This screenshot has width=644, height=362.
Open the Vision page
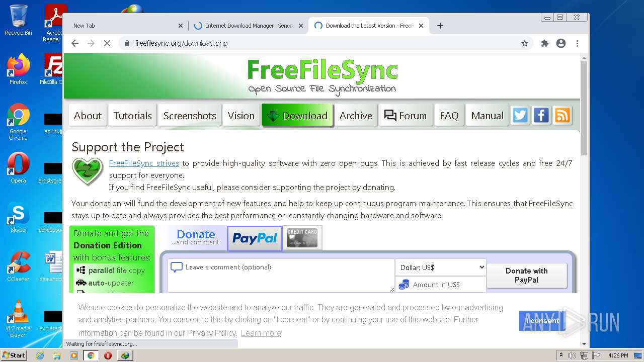click(x=241, y=116)
